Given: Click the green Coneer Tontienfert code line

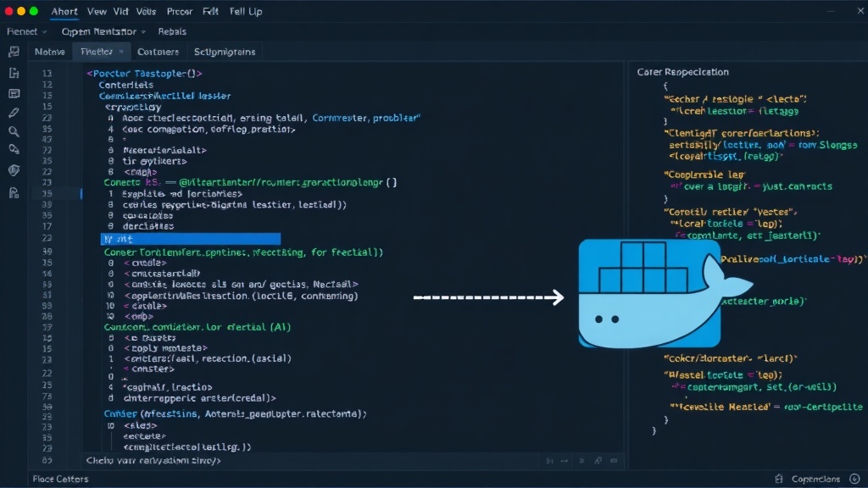Looking at the screenshot, I should click(243, 252).
